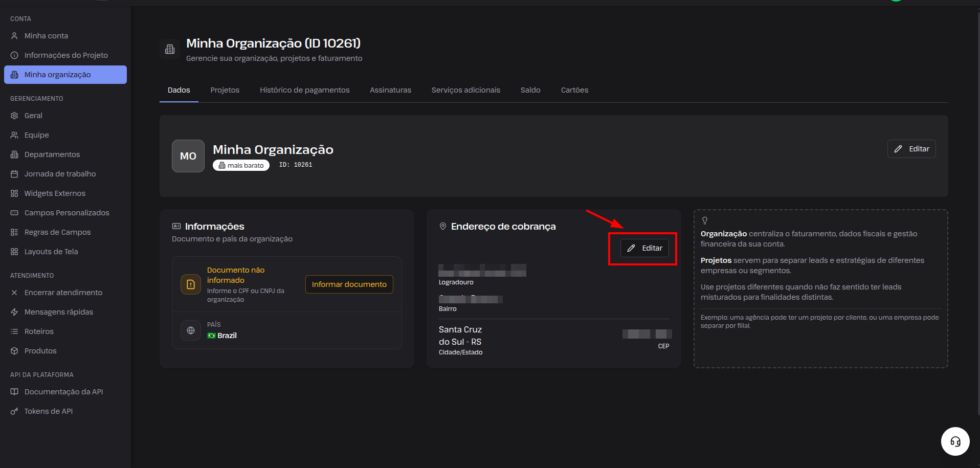The width and height of the screenshot is (980, 468).
Task: Click the Tokens de API key icon
Action: (14, 411)
